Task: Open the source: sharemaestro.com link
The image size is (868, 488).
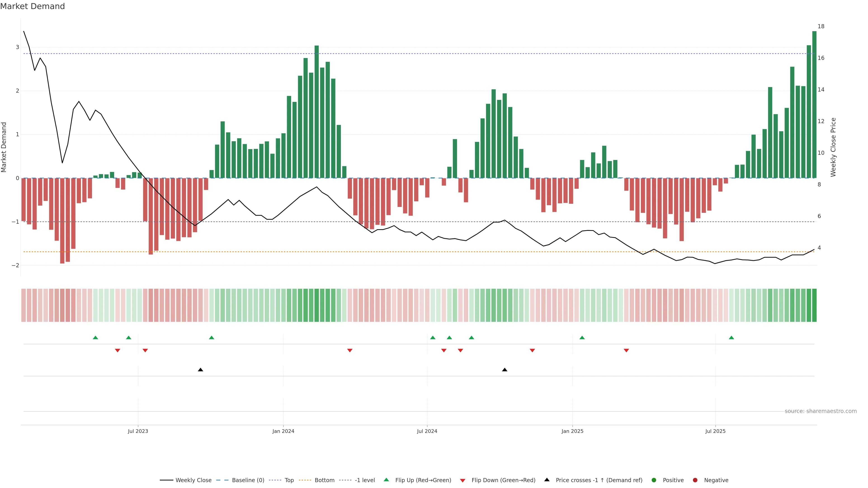Action: pos(821,411)
